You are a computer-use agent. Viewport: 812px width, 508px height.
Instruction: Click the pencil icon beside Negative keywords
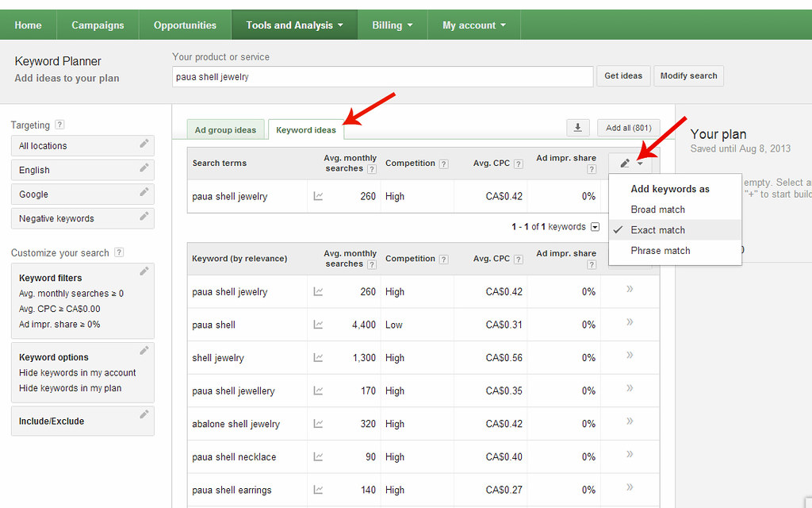tap(143, 217)
